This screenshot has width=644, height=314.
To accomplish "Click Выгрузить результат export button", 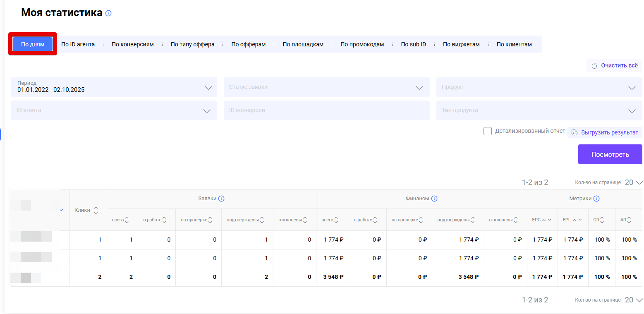I will coord(605,132).
